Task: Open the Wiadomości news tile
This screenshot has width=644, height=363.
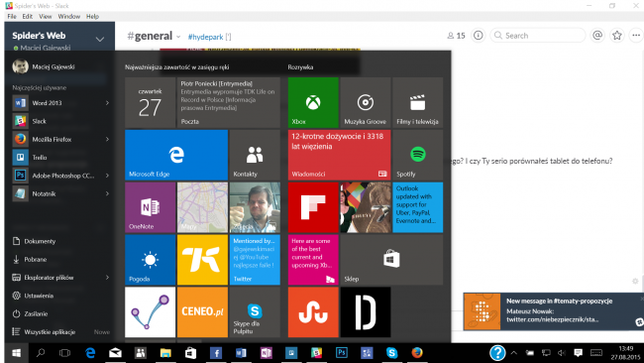Action: point(339,155)
